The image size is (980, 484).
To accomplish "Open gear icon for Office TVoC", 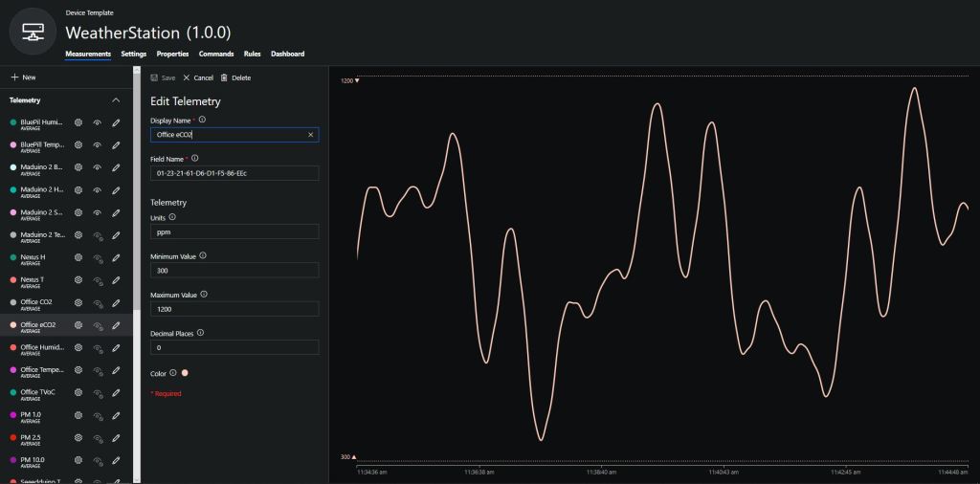I will [78, 392].
